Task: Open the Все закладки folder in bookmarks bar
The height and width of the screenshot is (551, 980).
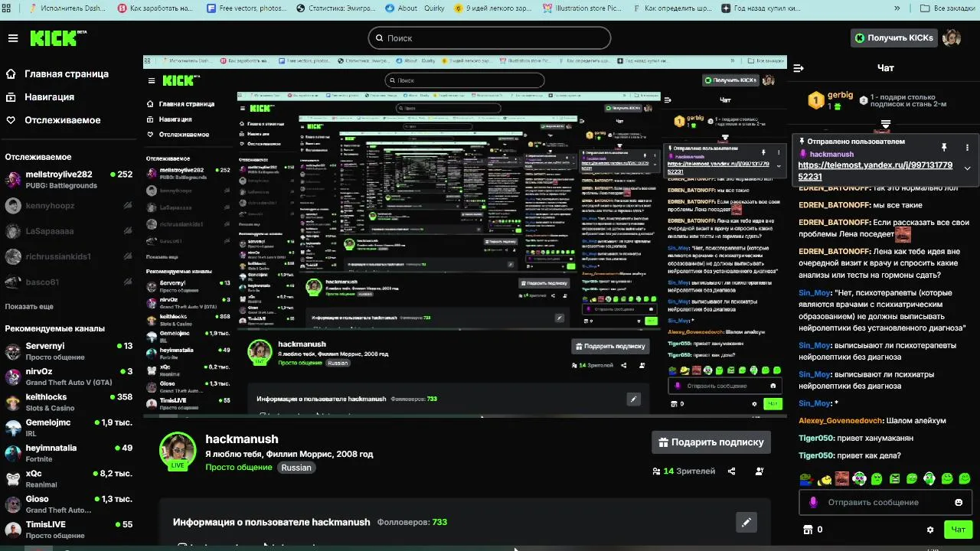Action: [x=946, y=8]
